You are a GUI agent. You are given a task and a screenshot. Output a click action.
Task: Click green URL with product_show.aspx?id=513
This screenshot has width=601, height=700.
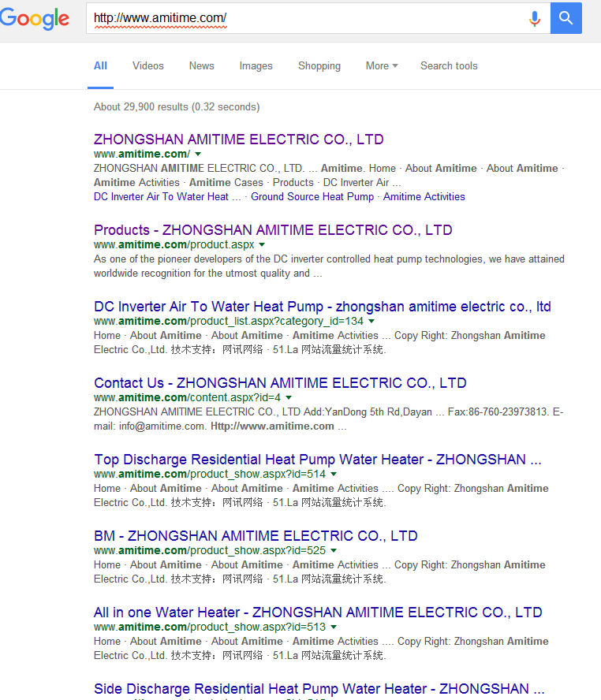tap(210, 627)
